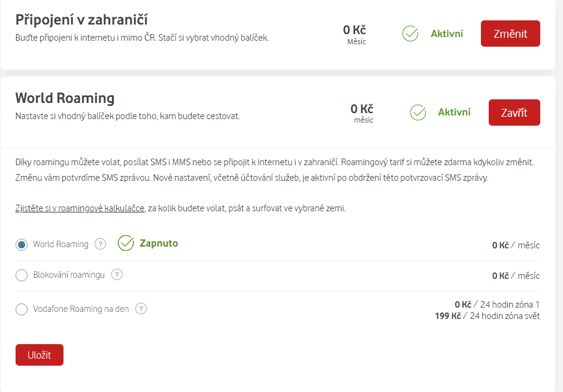The height and width of the screenshot is (392, 563).
Task: Click green checkmark icon next to Zapnuto
Action: pyautogui.click(x=126, y=243)
